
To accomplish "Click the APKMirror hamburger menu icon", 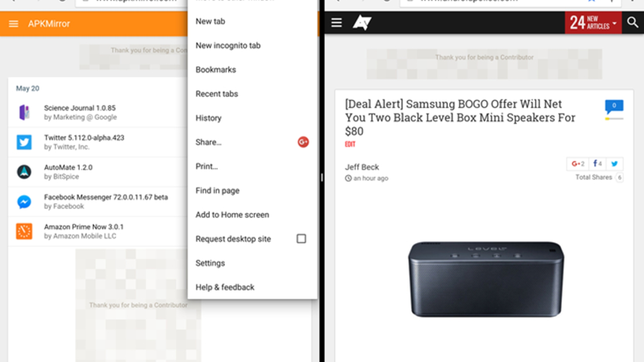I will (13, 23).
